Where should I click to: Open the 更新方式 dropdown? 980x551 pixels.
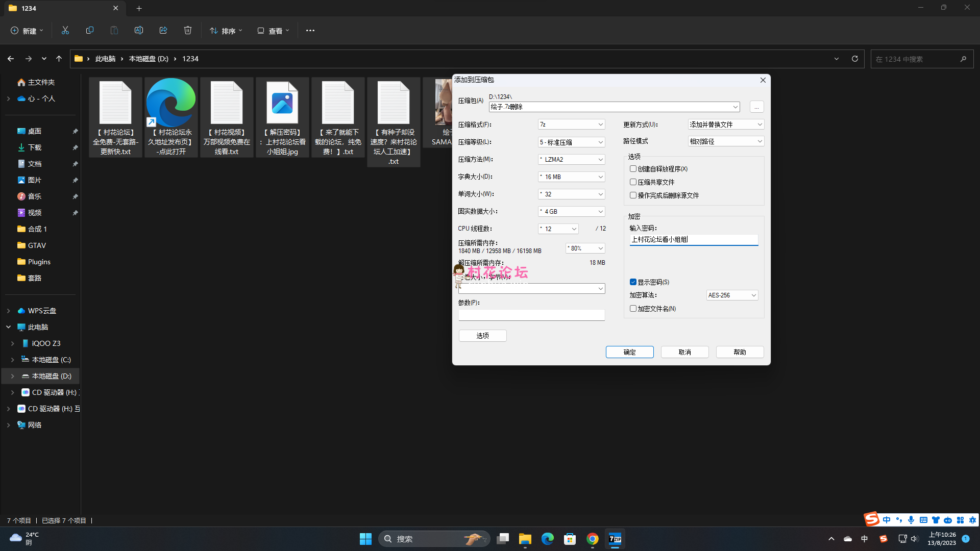tap(726, 124)
